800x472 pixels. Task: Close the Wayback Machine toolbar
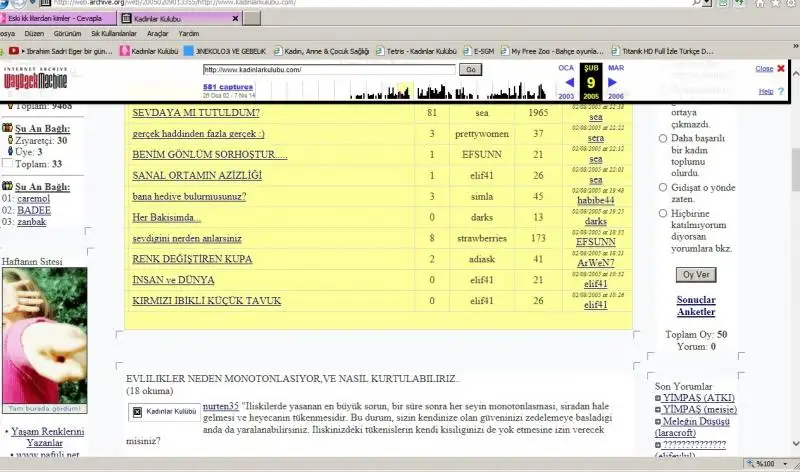pos(764,69)
